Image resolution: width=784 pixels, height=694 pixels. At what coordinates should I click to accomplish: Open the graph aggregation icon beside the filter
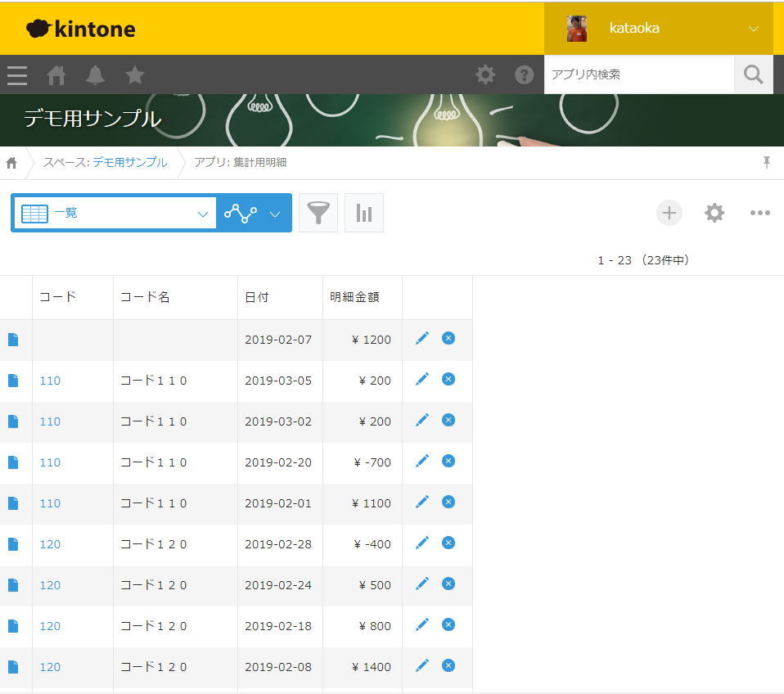click(363, 212)
